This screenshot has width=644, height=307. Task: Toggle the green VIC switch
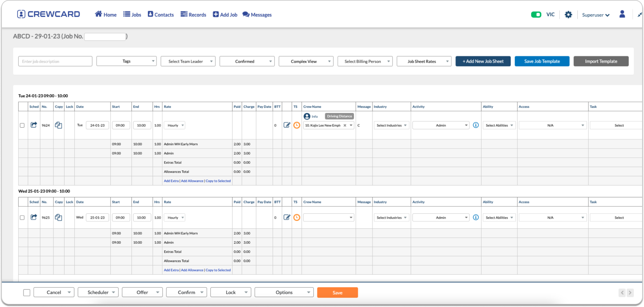(536, 14)
